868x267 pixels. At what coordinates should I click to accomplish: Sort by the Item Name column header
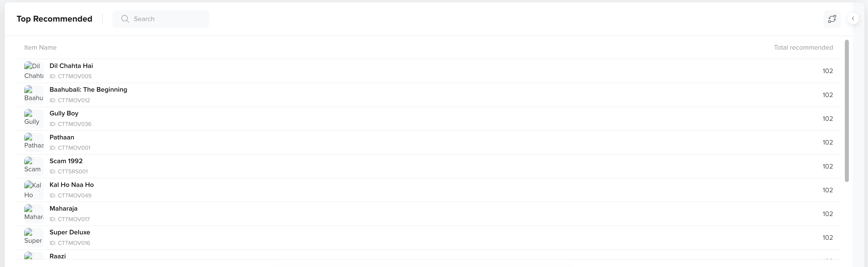[40, 47]
